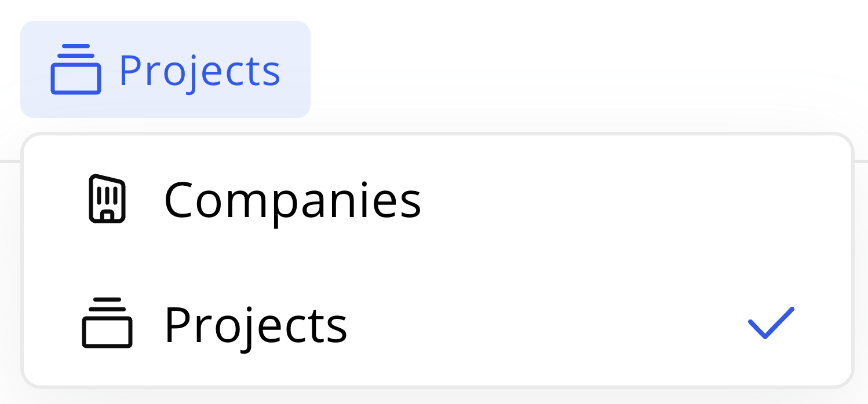
Task: Choose Companies from the dropdown menu
Action: pyautogui.click(x=292, y=200)
